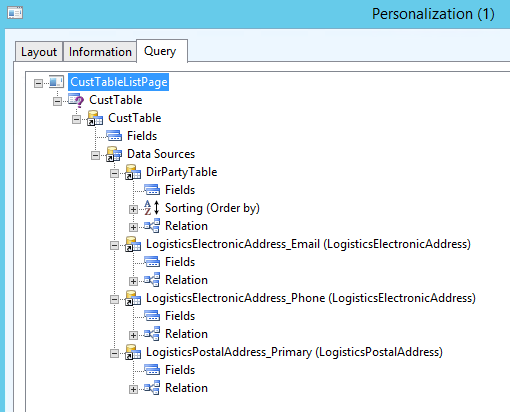Click the LogisticsPostalAddress_Primary data source icon

click(x=133, y=352)
